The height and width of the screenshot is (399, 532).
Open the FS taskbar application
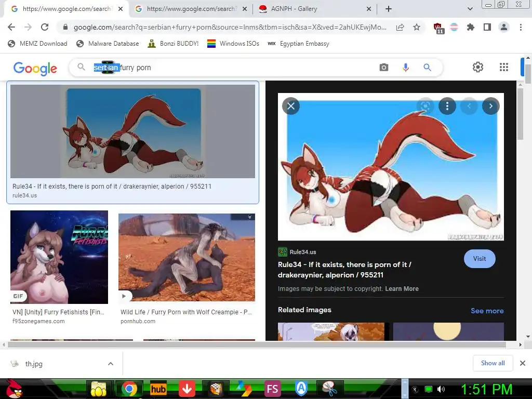pyautogui.click(x=272, y=389)
